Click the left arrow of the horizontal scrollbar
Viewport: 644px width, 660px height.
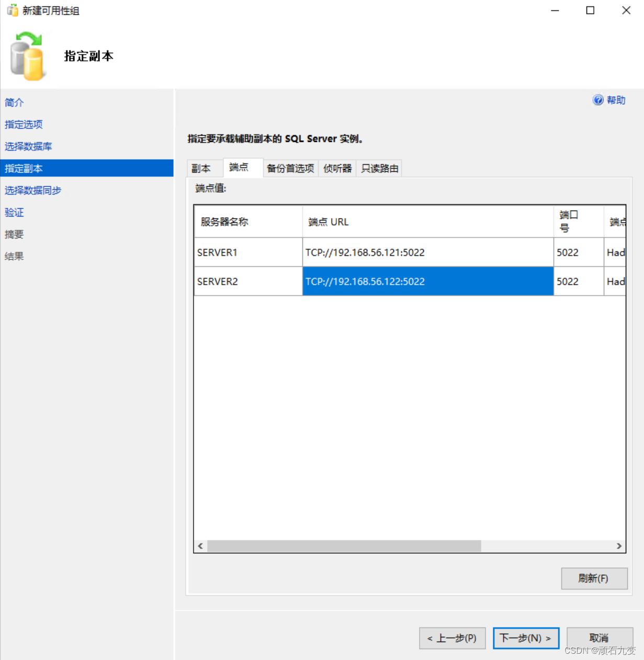pyautogui.click(x=200, y=546)
